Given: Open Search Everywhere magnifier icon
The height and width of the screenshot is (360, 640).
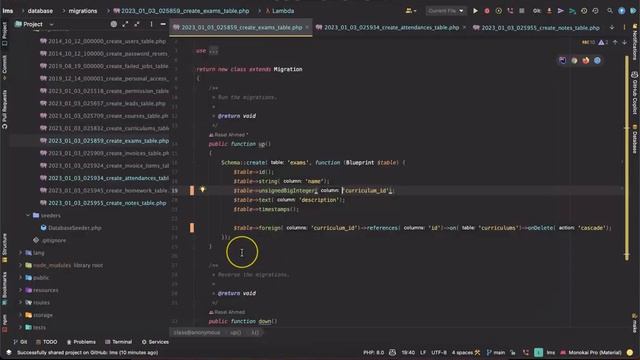Looking at the screenshot, I should click(x=610, y=11).
